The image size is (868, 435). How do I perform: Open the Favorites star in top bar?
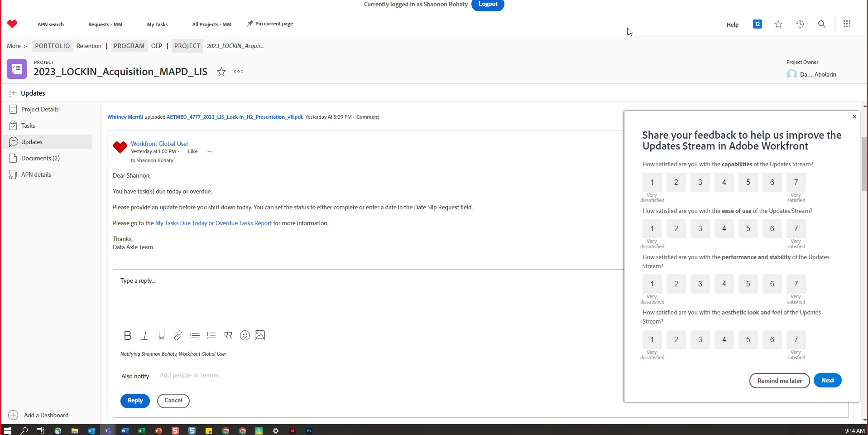coord(778,24)
